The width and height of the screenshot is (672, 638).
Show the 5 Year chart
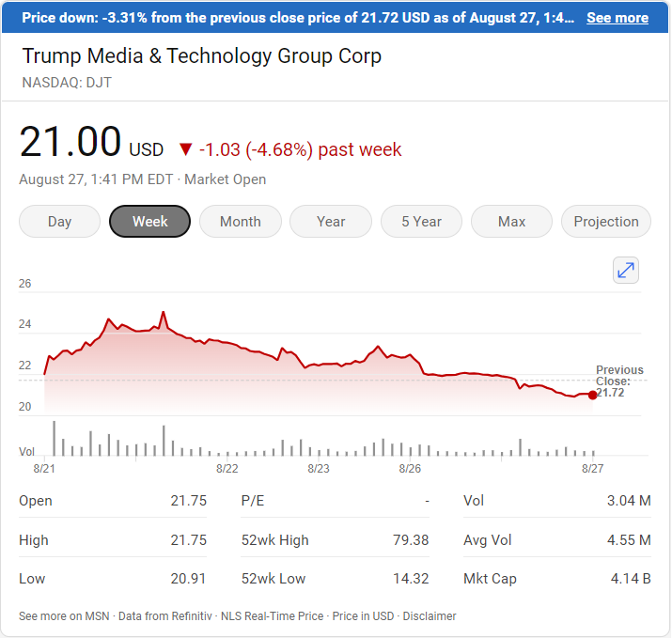coord(421,222)
